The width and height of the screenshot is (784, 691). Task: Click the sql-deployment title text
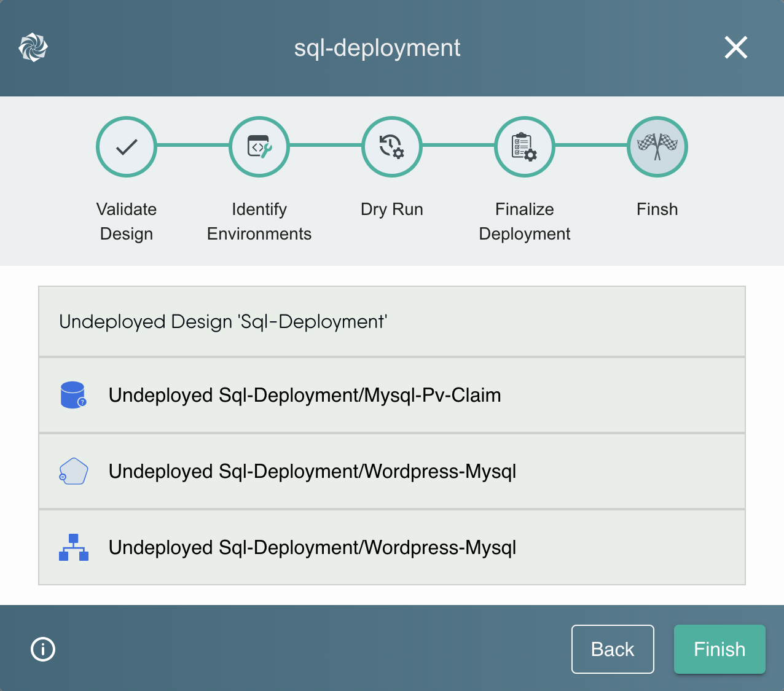point(377,48)
